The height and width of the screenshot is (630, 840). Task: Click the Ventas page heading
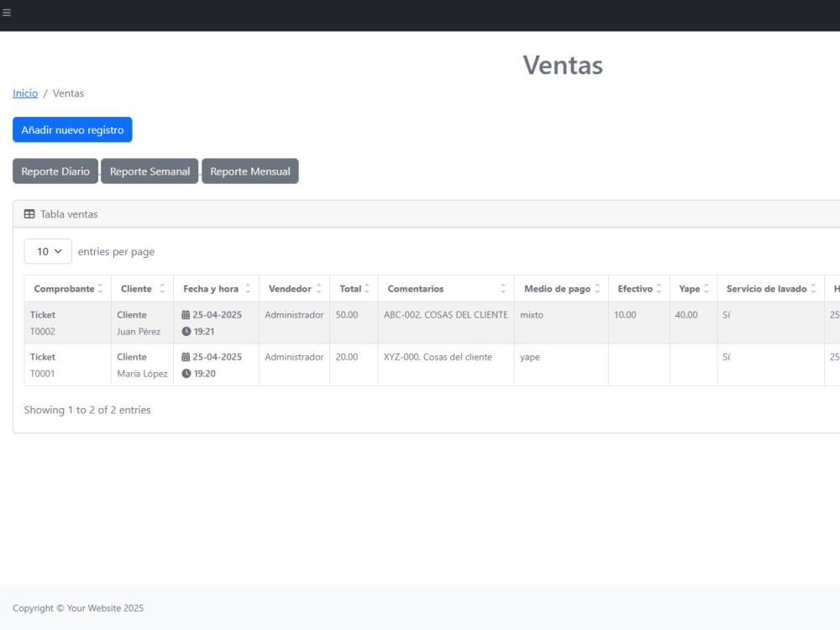(x=563, y=66)
